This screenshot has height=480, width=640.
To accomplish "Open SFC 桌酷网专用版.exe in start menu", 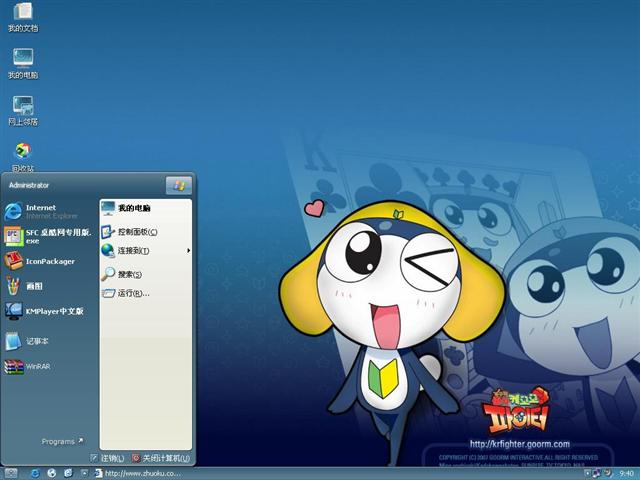I will point(48,236).
